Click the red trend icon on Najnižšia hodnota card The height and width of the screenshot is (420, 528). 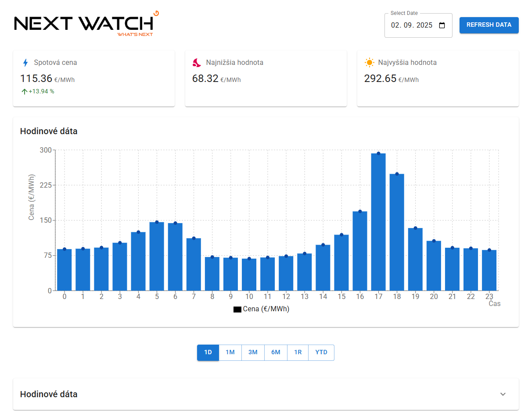pyautogui.click(x=198, y=62)
